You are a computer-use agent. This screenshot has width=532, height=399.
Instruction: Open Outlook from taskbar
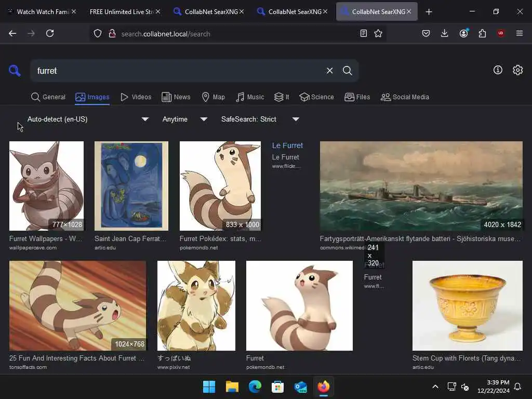pos(301,387)
